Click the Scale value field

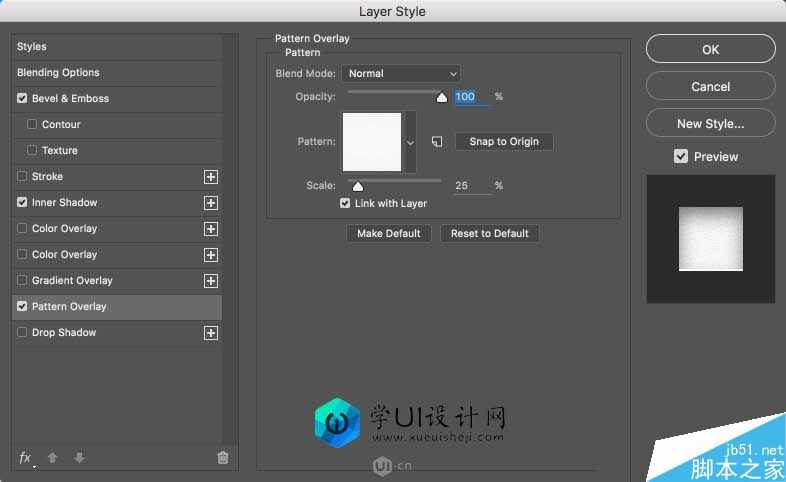[471, 186]
